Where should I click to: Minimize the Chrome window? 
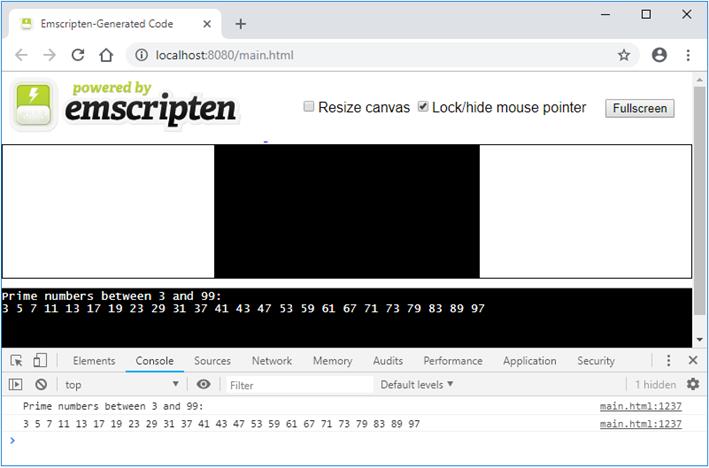click(606, 15)
